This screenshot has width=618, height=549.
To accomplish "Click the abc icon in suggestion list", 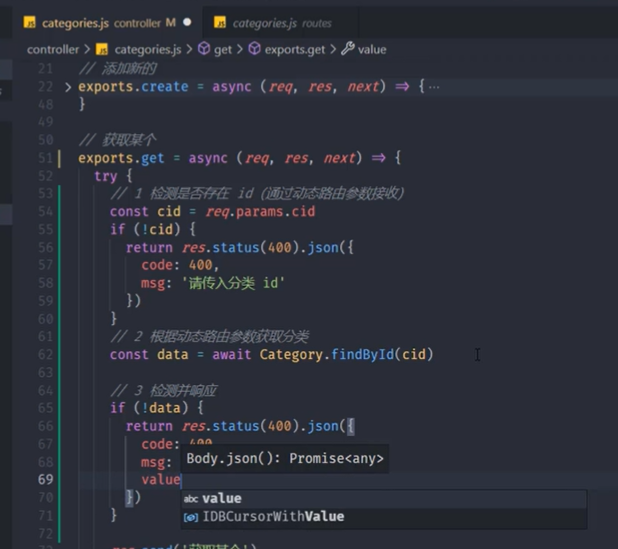I will pyautogui.click(x=191, y=499).
